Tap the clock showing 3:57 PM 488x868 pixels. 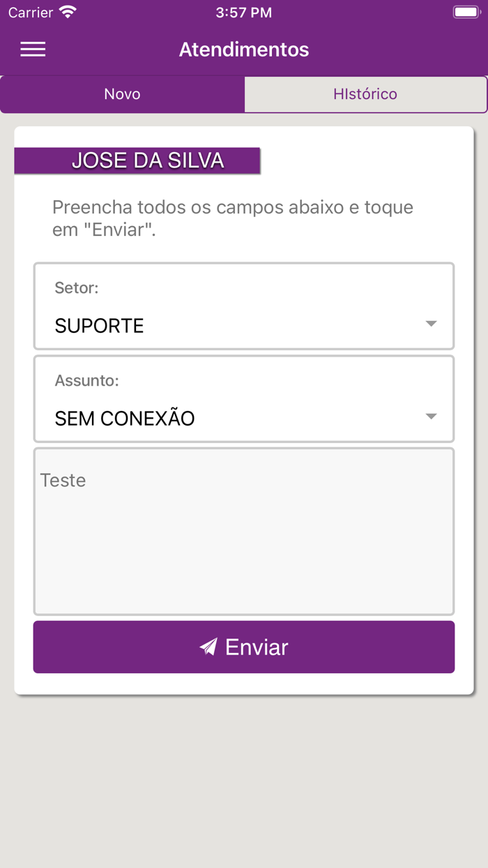(243, 12)
